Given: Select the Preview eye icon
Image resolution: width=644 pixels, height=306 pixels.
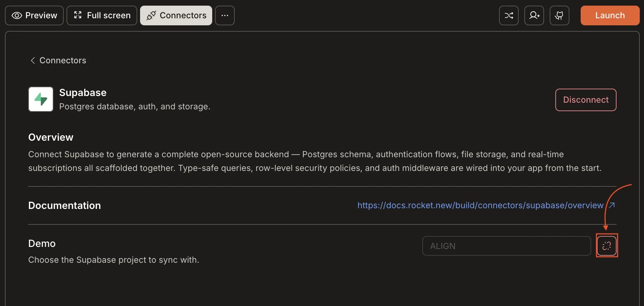Looking at the screenshot, I should pyautogui.click(x=16, y=15).
